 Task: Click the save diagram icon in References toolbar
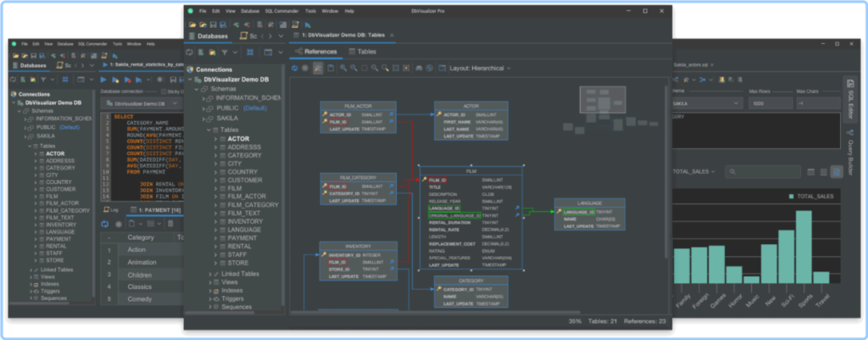pyautogui.click(x=331, y=68)
